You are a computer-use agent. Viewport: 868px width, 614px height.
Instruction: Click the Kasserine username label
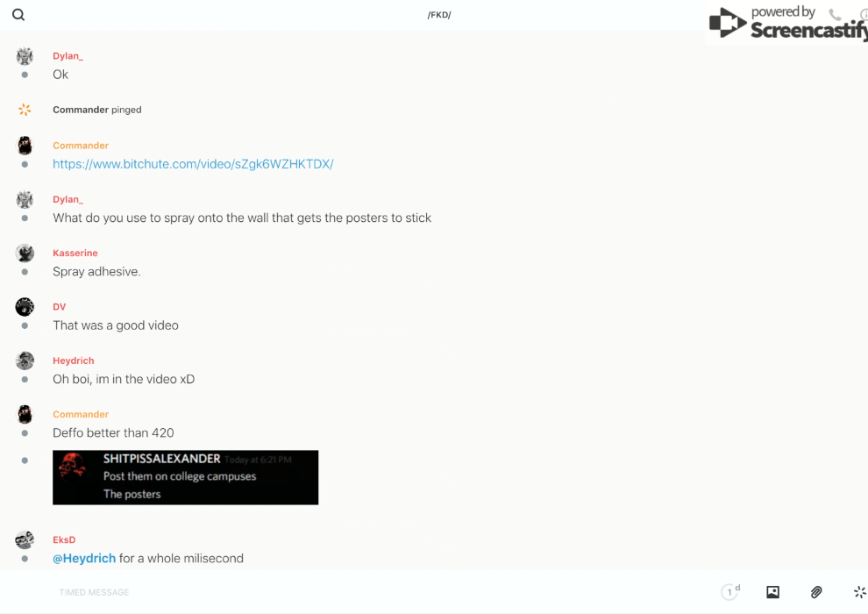[75, 253]
